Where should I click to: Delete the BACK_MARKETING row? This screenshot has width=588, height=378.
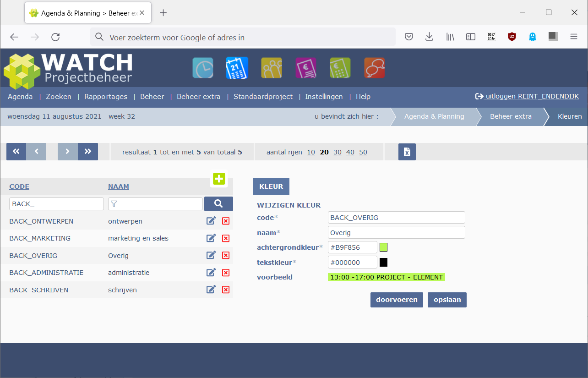pos(226,238)
